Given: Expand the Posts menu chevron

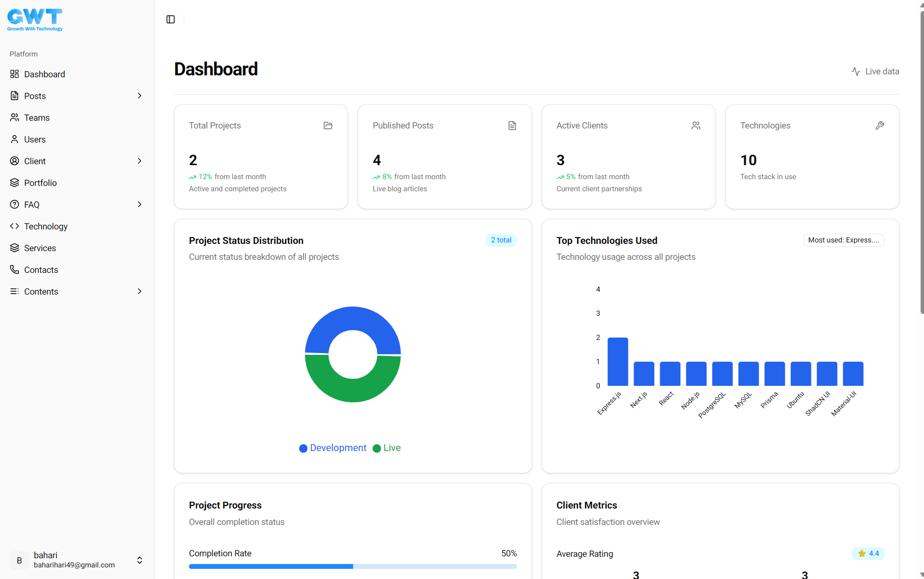Looking at the screenshot, I should pos(140,96).
